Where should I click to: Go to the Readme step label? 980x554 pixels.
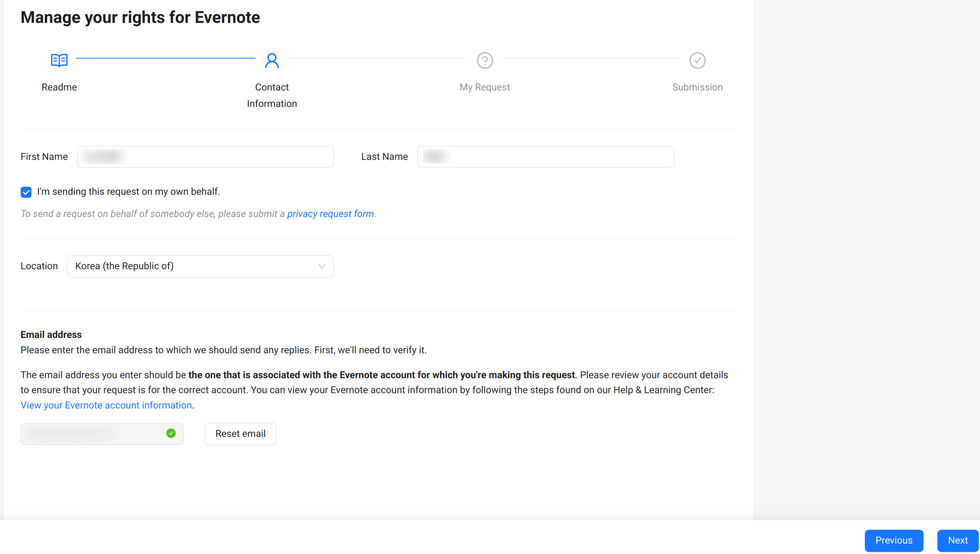(x=59, y=87)
